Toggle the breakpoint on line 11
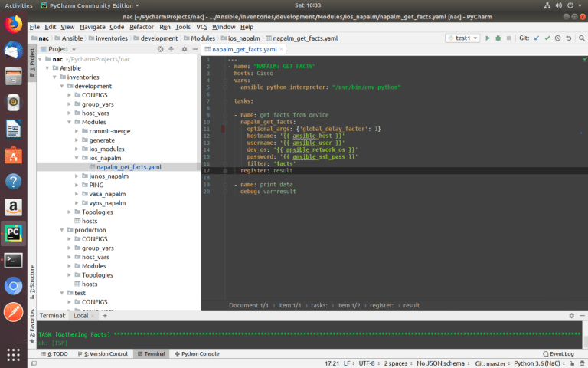The width and height of the screenshot is (588, 368). pyautogui.click(x=223, y=129)
